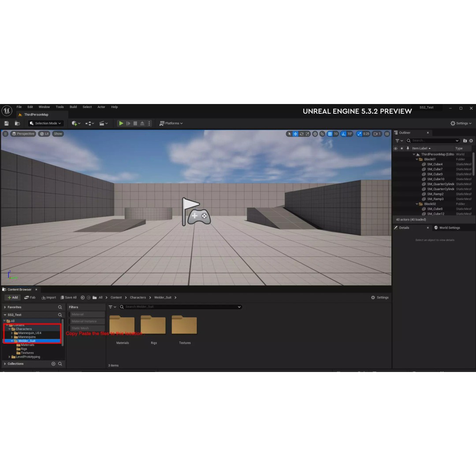Toggle the world/local coordinate space globe icon

click(315, 134)
